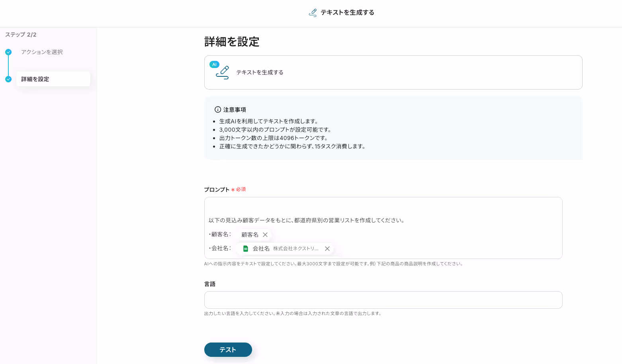Click the ・顧客名: label in the prompt
Screen dimensions: 622x364
220,234
